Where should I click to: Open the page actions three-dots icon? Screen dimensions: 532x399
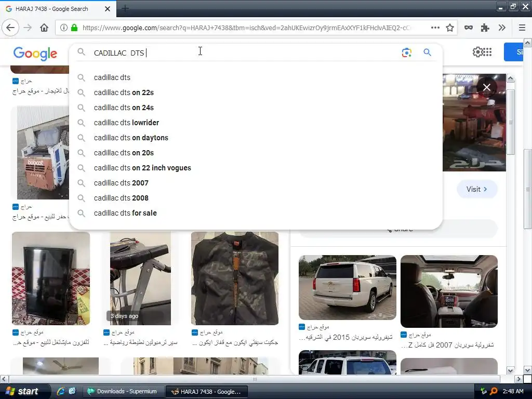tap(435, 28)
